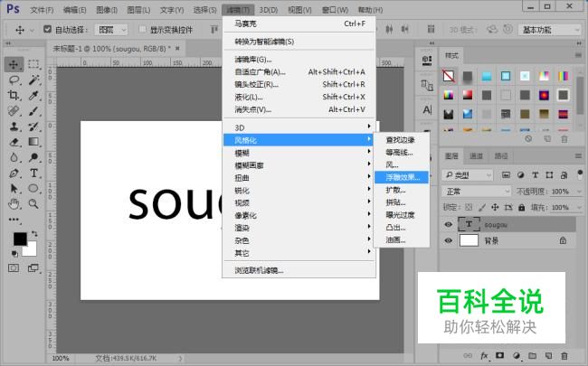Choose Convert for Smart Filters menu item

click(299, 42)
